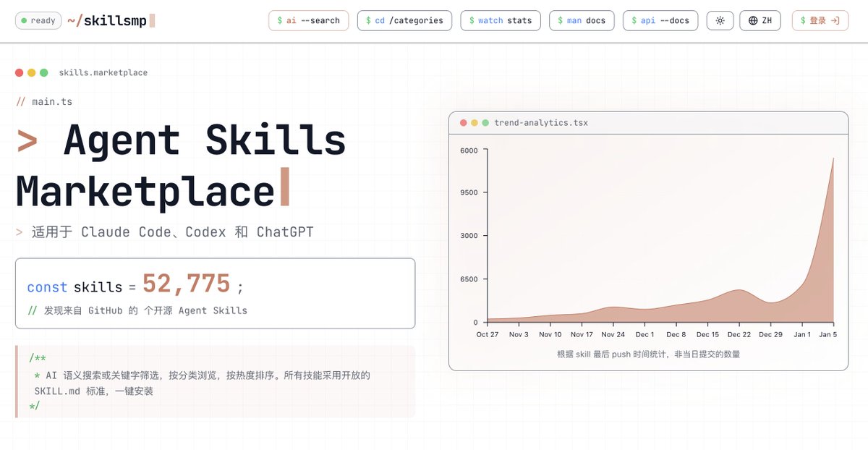Open the man docs nav item
The image size is (868, 450).
[582, 20]
